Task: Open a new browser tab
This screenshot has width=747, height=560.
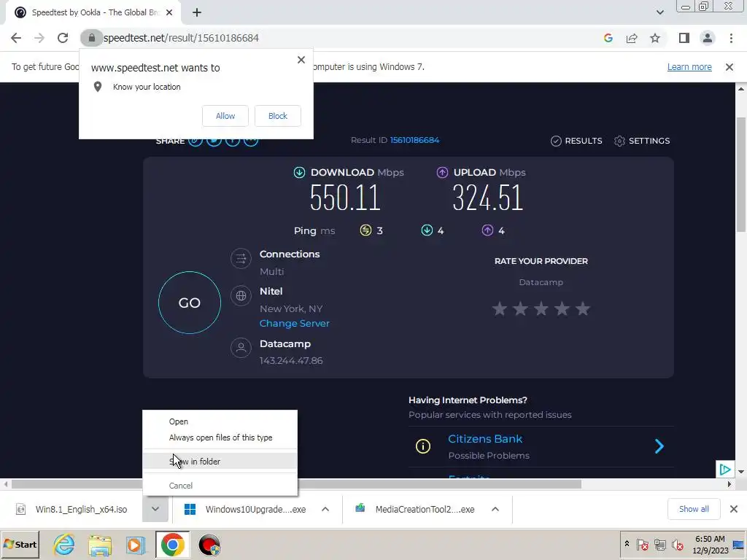Action: click(197, 13)
